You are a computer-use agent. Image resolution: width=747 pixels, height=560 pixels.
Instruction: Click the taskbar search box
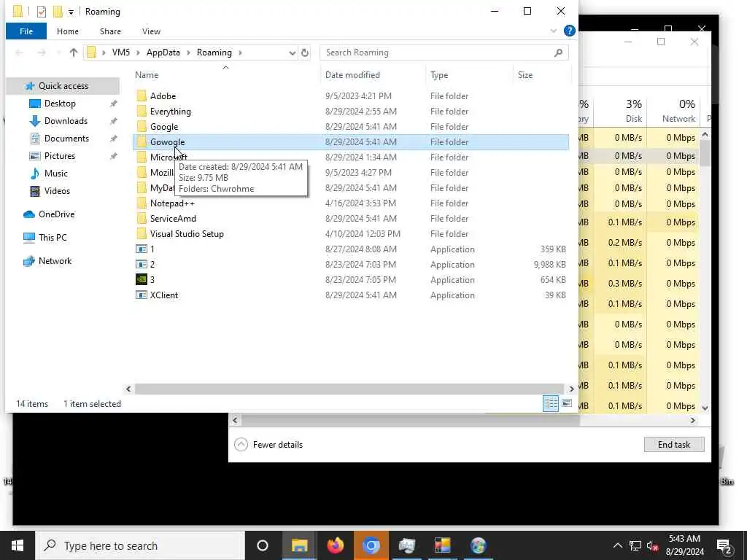141,545
